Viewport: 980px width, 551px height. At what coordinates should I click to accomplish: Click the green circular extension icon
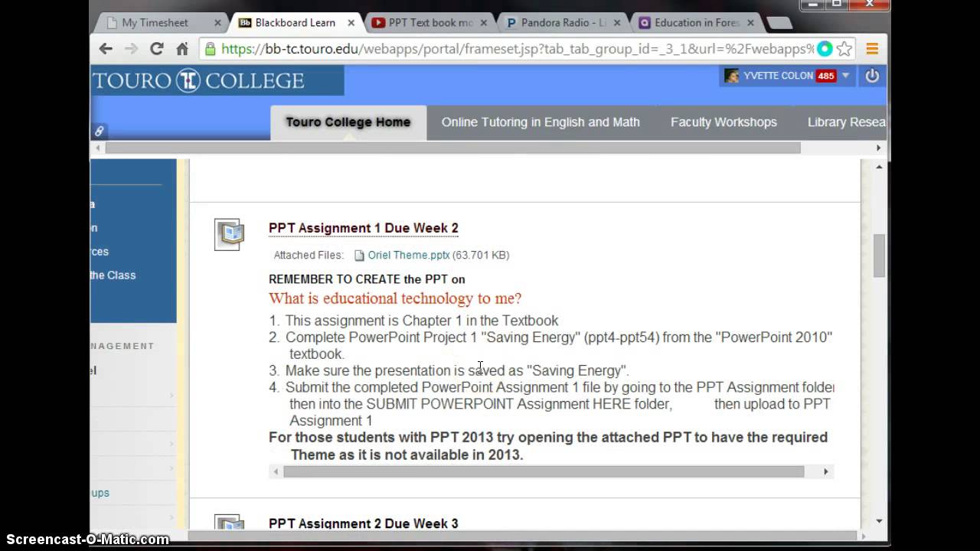pos(825,49)
